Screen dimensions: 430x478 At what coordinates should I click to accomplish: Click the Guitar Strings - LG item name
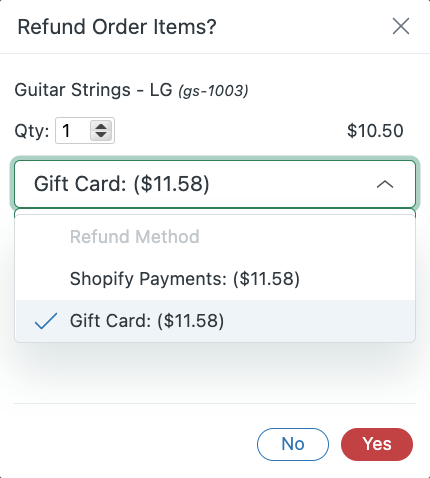pyautogui.click(x=93, y=90)
